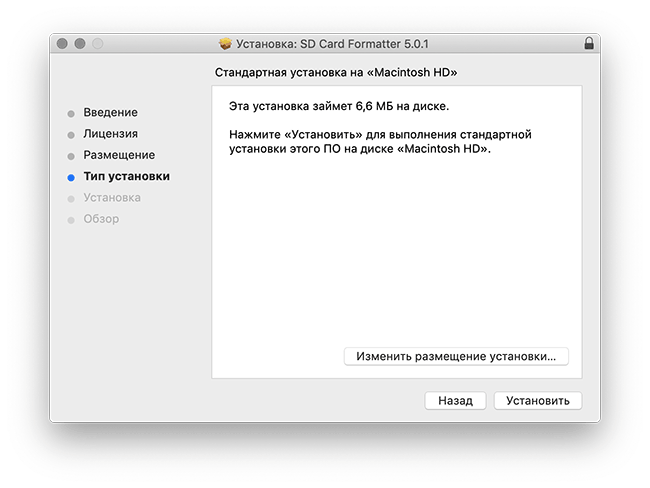Open Изменить размещение установки… option

coord(456,356)
